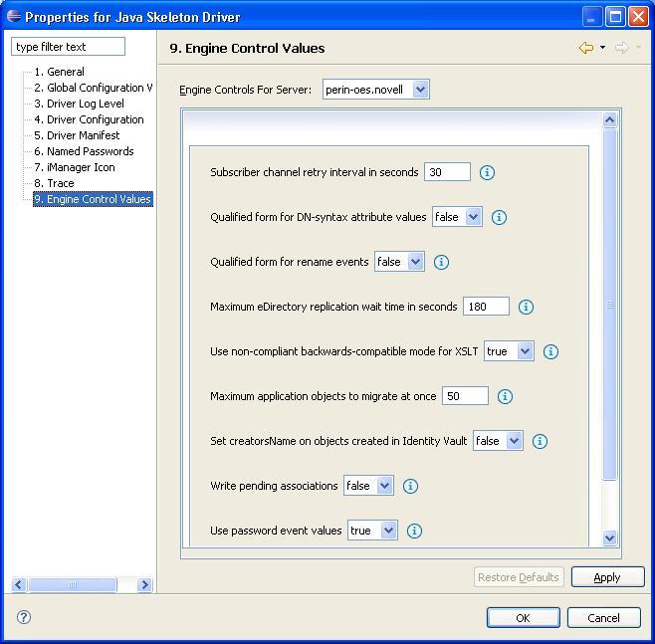
Task: Click the tree pane scroll left arrow
Action: 19,584
